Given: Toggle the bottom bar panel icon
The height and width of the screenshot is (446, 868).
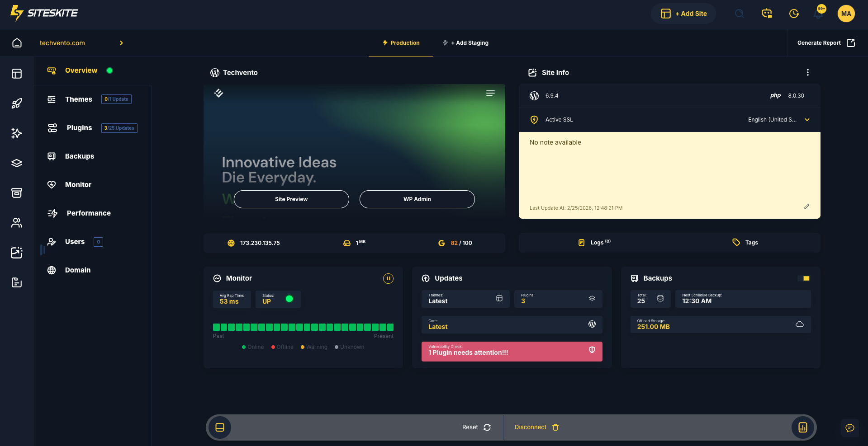Looking at the screenshot, I should click(x=220, y=427).
